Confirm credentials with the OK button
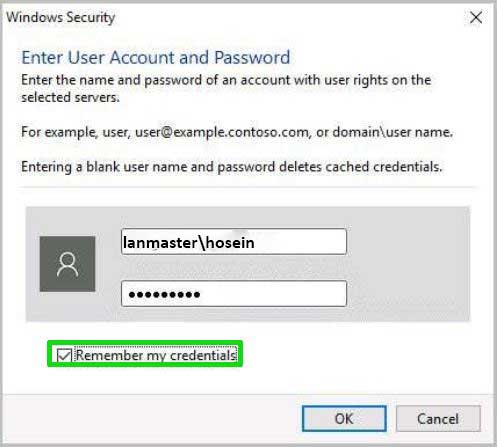The image size is (497, 447). pyautogui.click(x=344, y=418)
